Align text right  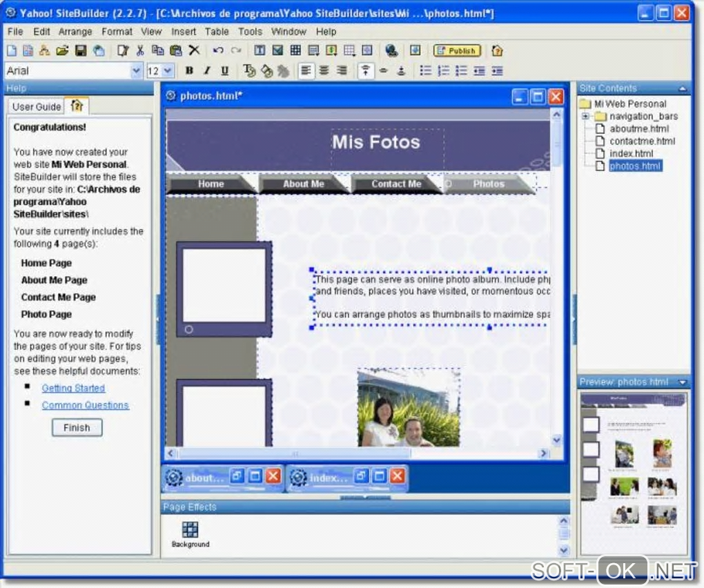click(x=342, y=70)
